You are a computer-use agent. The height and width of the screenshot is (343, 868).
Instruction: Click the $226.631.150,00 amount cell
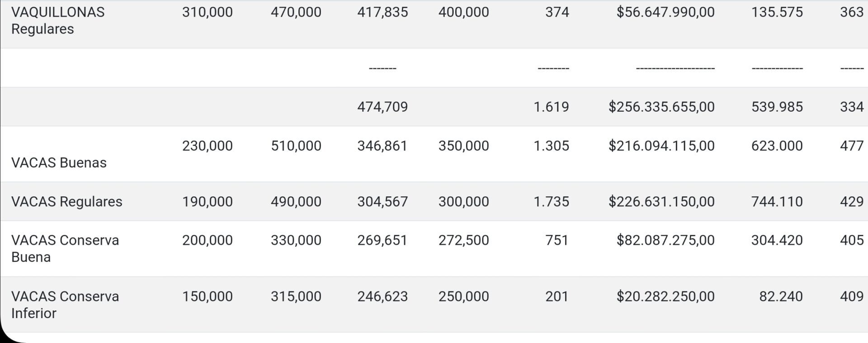[661, 201]
